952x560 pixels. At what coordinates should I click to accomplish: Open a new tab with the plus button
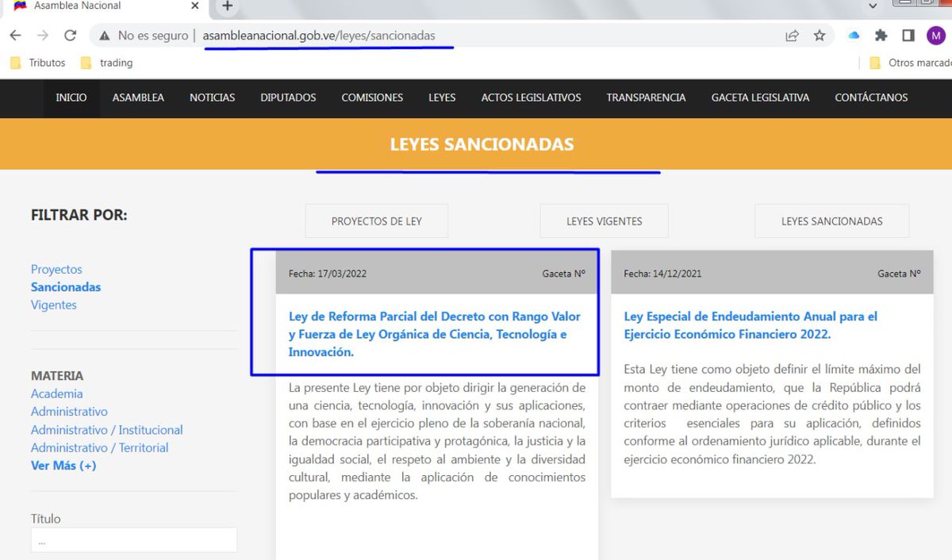[x=227, y=6]
